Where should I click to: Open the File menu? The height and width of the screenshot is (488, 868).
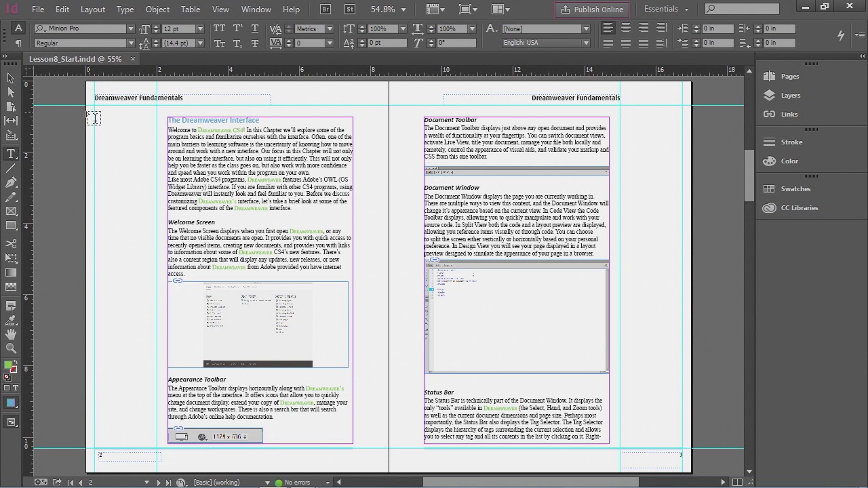(x=38, y=9)
